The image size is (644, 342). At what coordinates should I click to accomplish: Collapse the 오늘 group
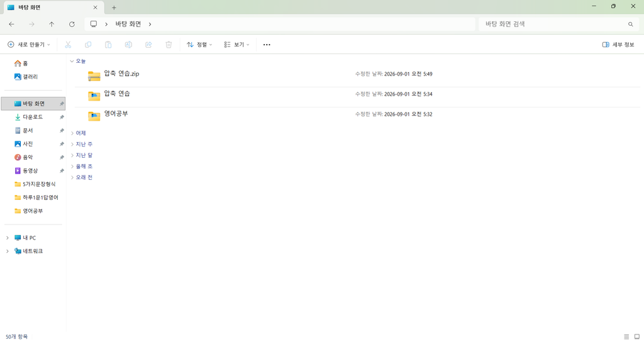(x=72, y=61)
